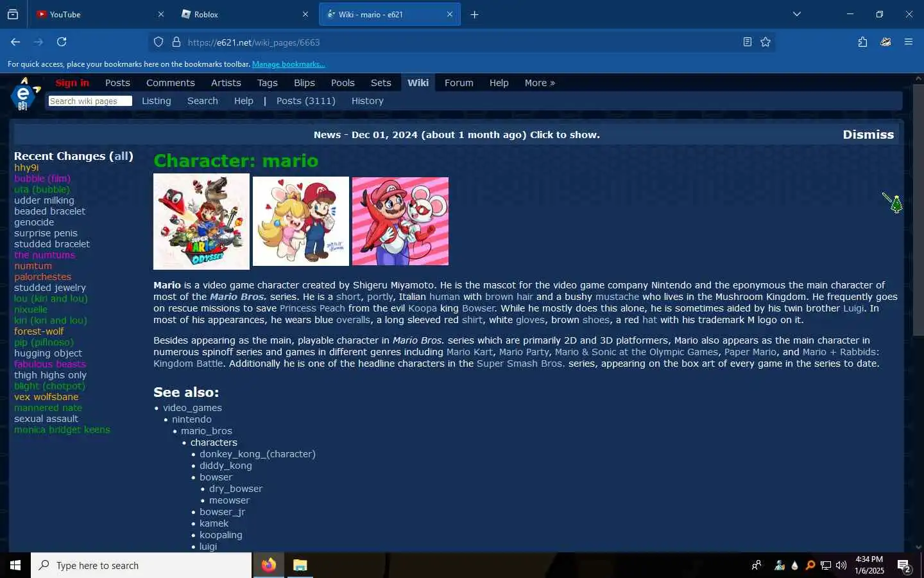Open the More » navigation menu
The width and height of the screenshot is (924, 578).
[540, 83]
